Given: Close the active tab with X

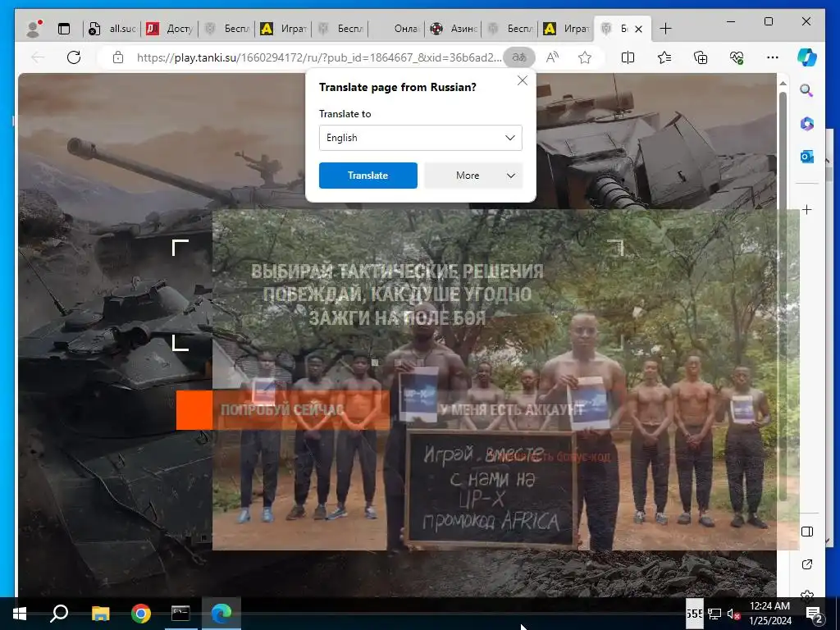Looking at the screenshot, I should tap(638, 29).
